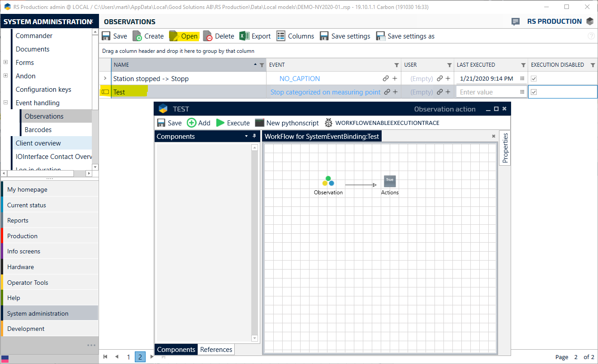Click the New pythonscript icon

[259, 123]
